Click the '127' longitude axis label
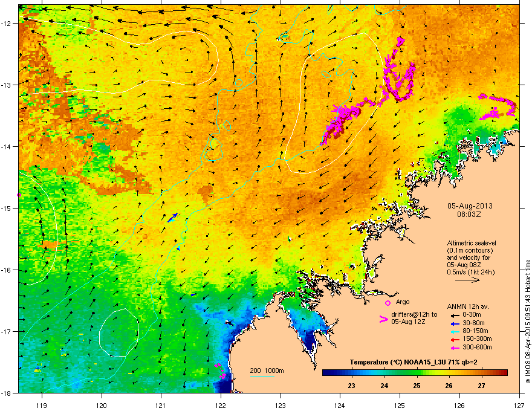 coord(519,405)
